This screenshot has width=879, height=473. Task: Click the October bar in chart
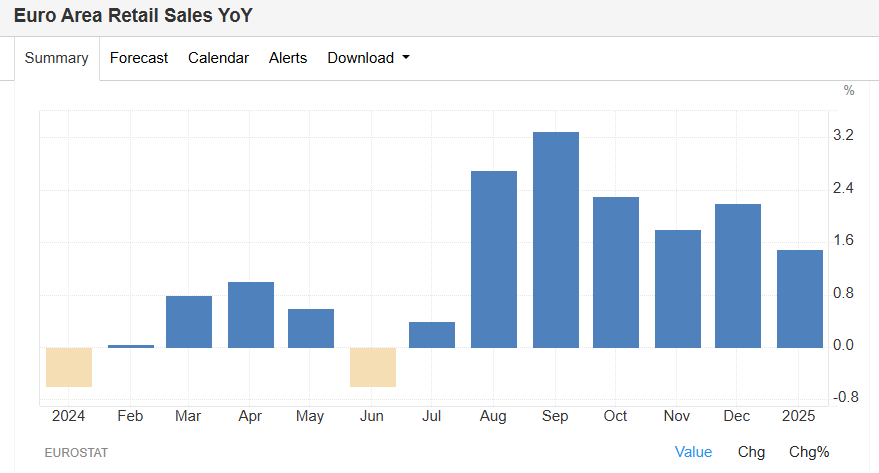(616, 272)
